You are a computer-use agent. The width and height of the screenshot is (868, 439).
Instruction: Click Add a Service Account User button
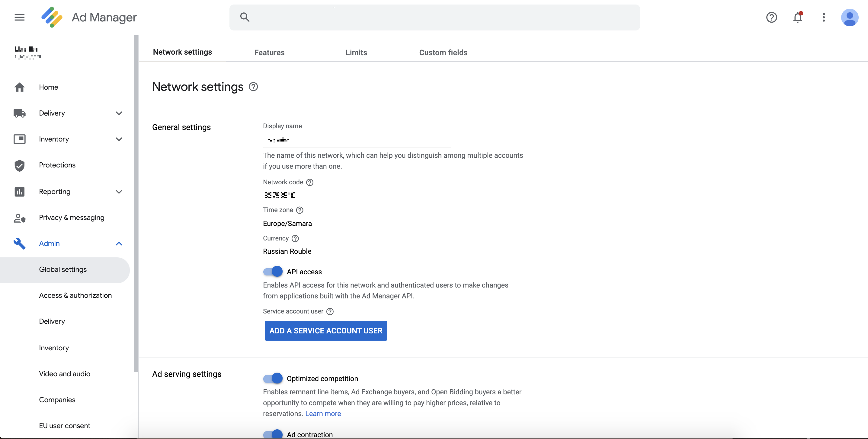pos(326,331)
